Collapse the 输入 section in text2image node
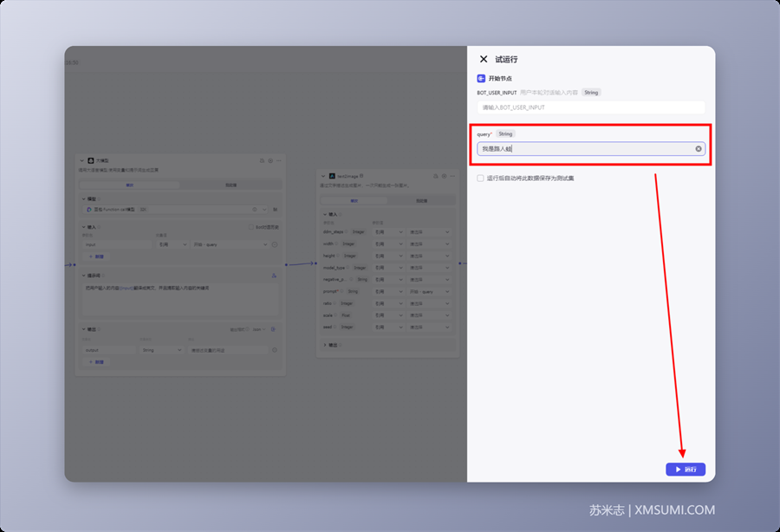780x532 pixels. pos(325,214)
